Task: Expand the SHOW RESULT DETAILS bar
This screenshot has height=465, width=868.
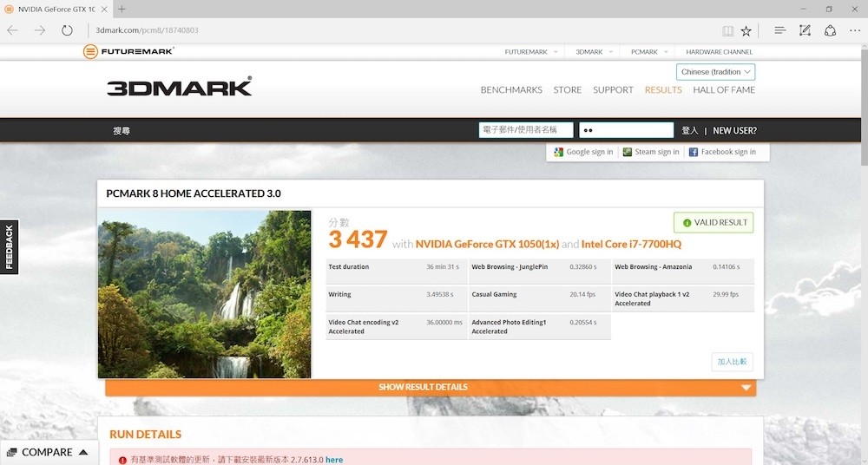Action: click(x=431, y=388)
